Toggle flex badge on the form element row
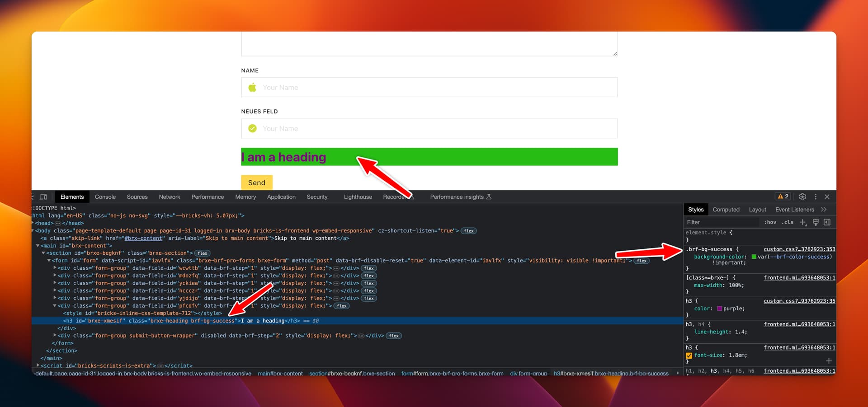 (642, 261)
